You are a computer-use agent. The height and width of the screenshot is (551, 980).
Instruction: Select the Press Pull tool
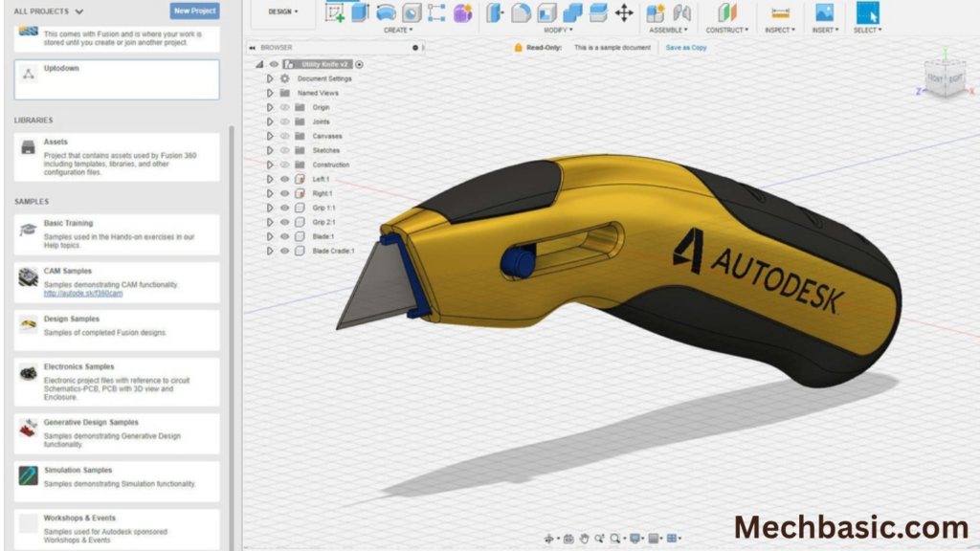[495, 12]
